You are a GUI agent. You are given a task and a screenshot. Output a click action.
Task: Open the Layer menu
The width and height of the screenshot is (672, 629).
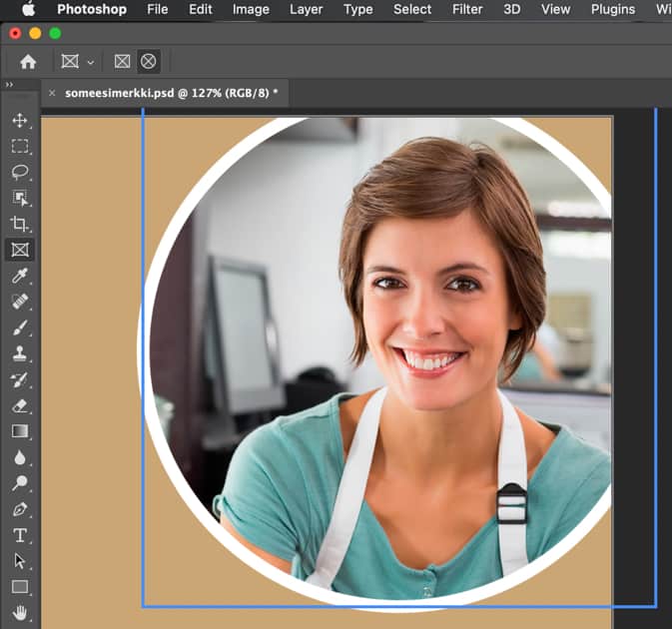(306, 9)
